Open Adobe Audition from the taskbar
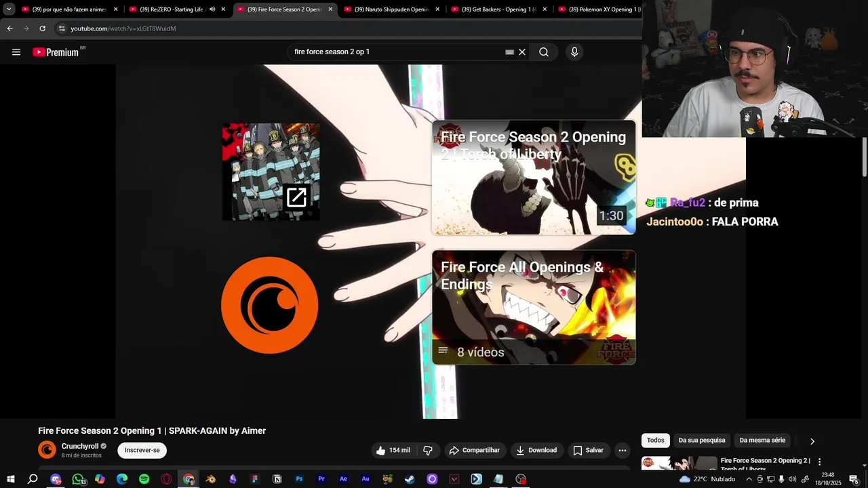 click(366, 479)
